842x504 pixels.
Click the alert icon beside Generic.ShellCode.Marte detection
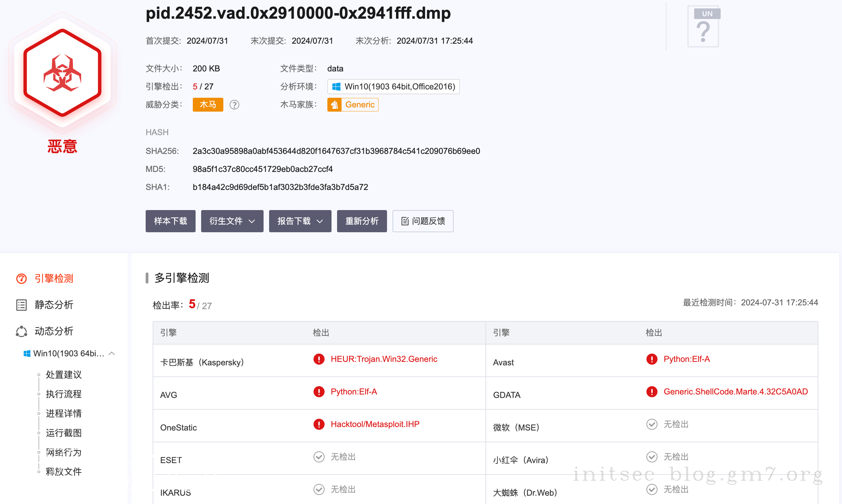coord(652,392)
